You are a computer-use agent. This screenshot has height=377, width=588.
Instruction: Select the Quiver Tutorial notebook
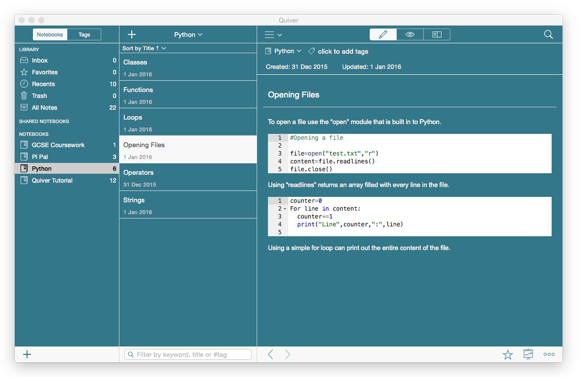click(67, 181)
